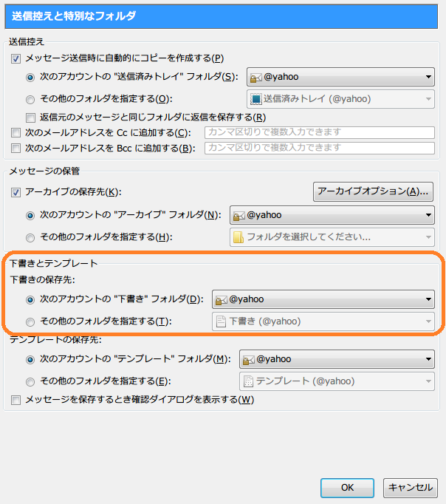The image size is (446, 504).
Task: Click the Cc address input field
Action: [x=319, y=132]
